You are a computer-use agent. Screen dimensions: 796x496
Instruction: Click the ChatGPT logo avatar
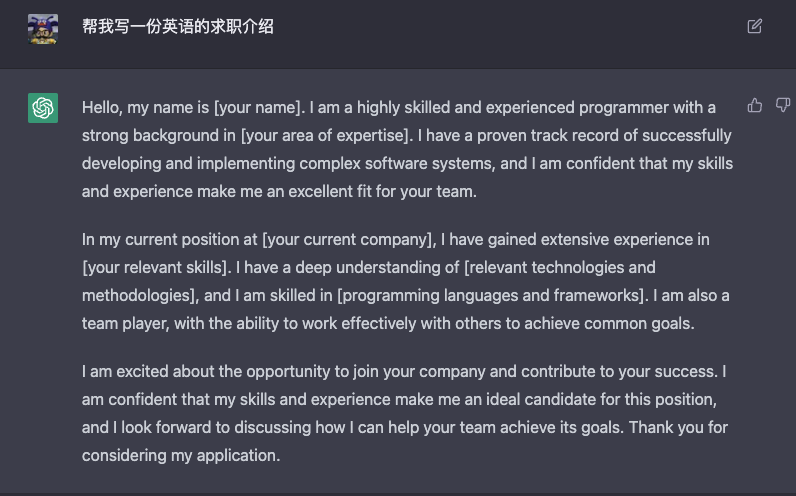[x=43, y=108]
